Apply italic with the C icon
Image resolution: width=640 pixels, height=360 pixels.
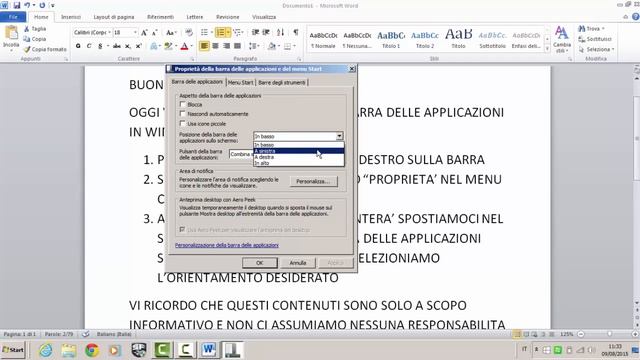click(x=89, y=46)
